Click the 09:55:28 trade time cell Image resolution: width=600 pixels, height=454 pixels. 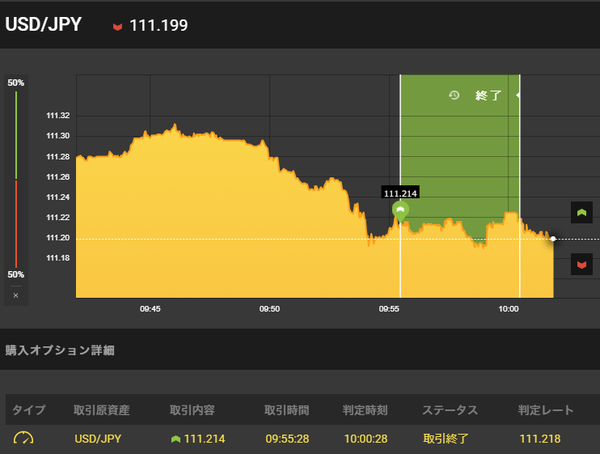click(287, 439)
